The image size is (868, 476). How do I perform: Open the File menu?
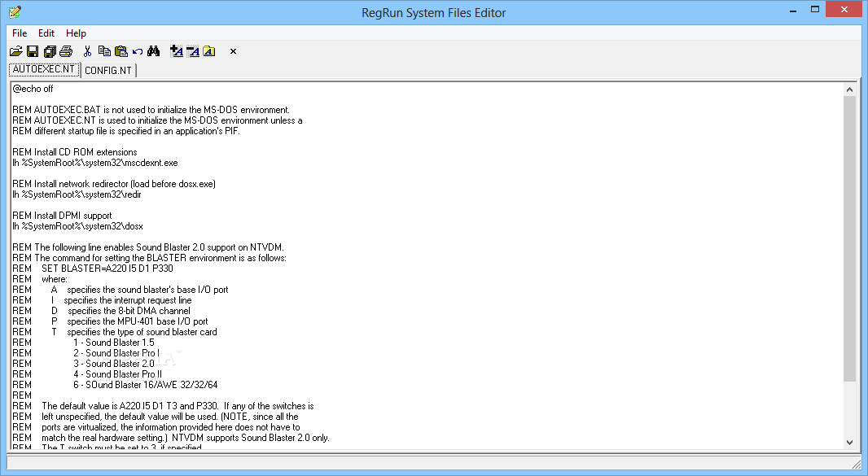(x=20, y=33)
